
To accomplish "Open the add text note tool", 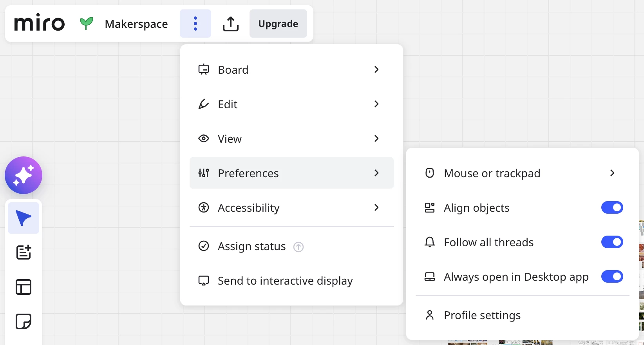I will tap(24, 252).
